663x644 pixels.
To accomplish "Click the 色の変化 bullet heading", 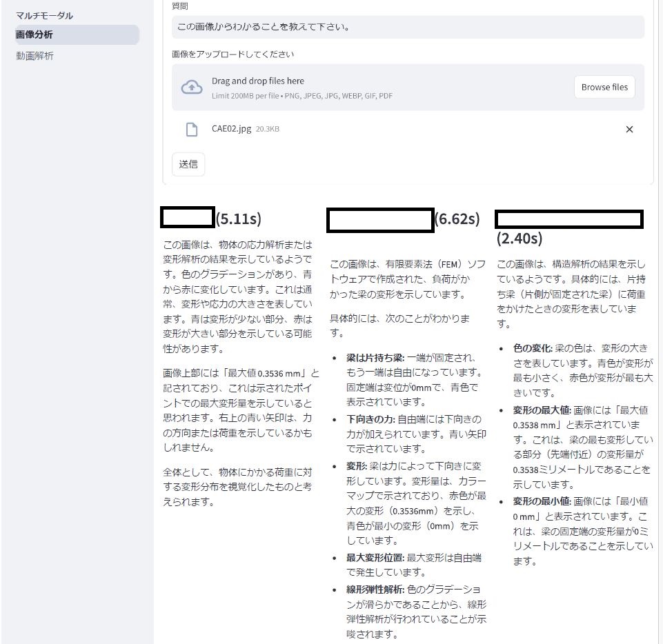I will [x=533, y=348].
